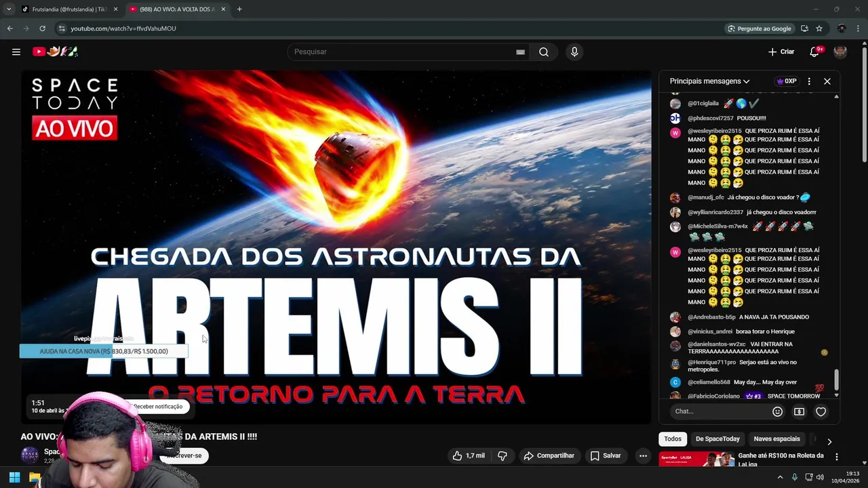Switch to the Frutslandia TikTok tab
This screenshot has height=488, width=868.
[x=68, y=9]
